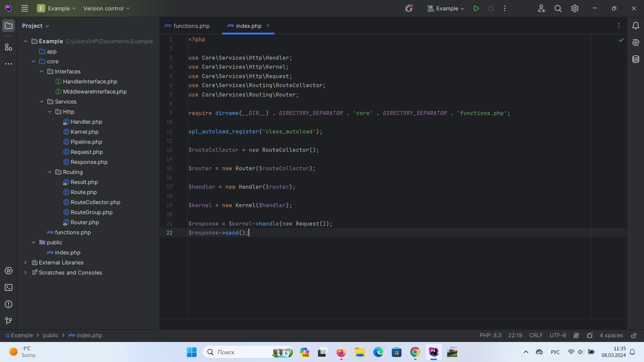Open the Problems tool window icon
The image size is (644, 362).
8,304
